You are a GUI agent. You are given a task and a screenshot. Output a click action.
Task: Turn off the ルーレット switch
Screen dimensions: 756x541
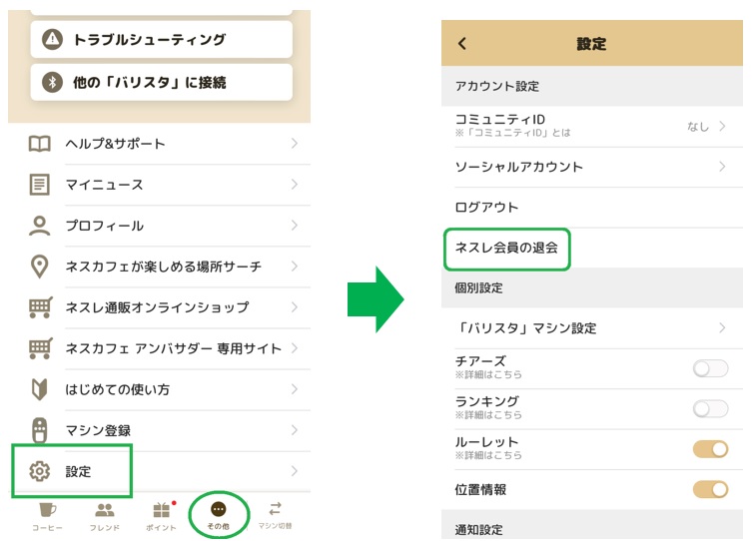(x=710, y=449)
